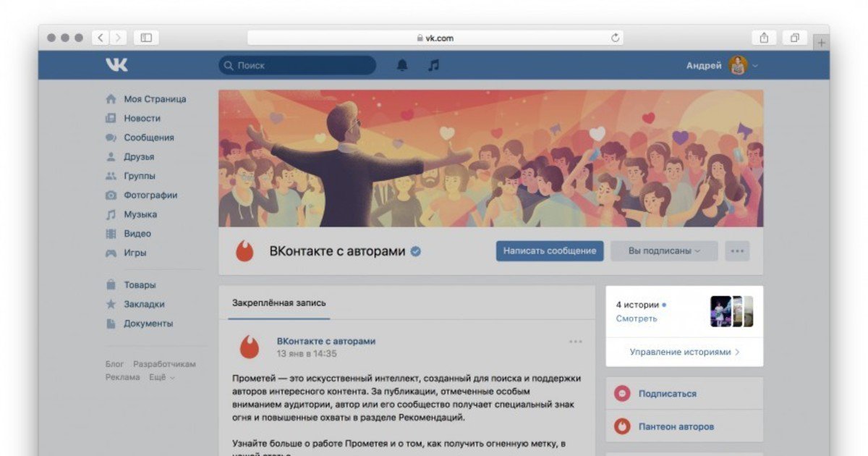Screen dimensions: 868x456
Task: Open notifications bell icon
Action: pyautogui.click(x=402, y=65)
